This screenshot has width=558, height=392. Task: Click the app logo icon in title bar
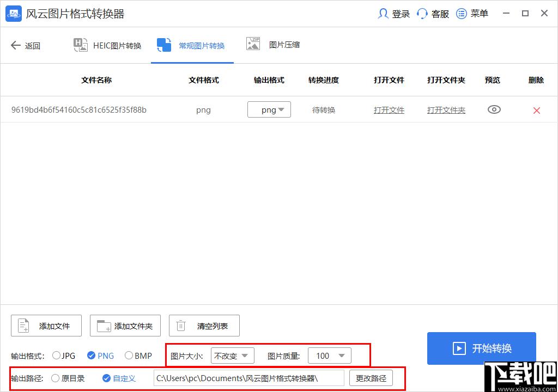(x=14, y=14)
